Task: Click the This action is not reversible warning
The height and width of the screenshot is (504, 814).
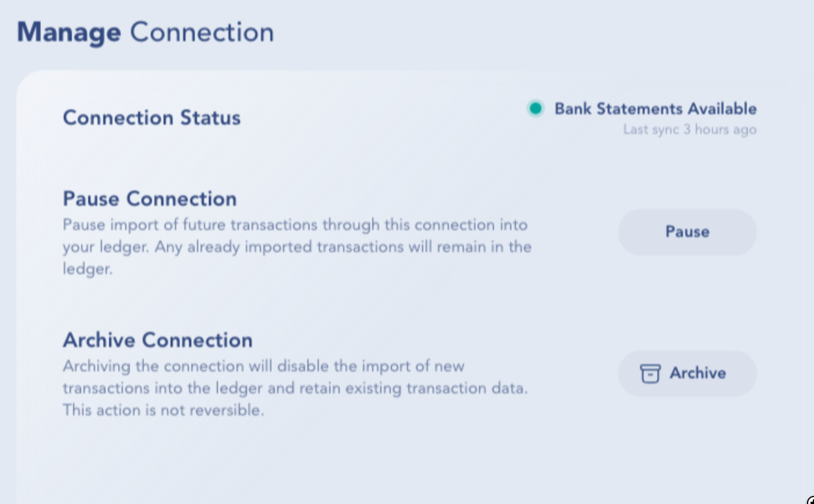Action: (x=163, y=410)
